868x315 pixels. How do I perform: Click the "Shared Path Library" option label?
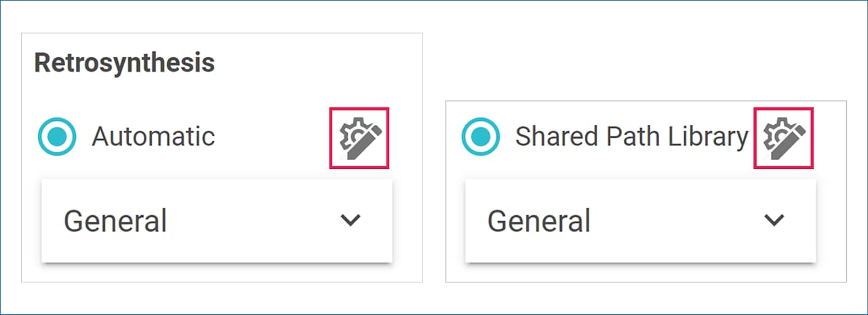tap(631, 136)
